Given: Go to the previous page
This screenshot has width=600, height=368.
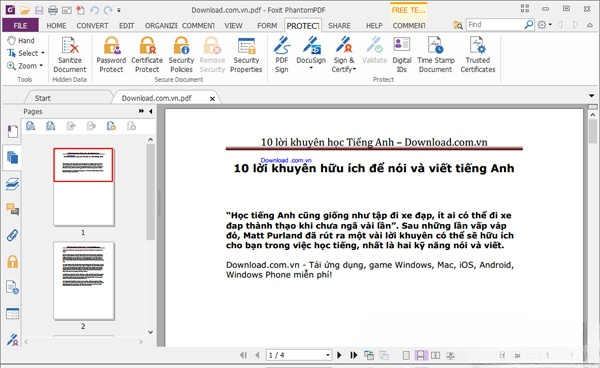Looking at the screenshot, I should point(257,355).
